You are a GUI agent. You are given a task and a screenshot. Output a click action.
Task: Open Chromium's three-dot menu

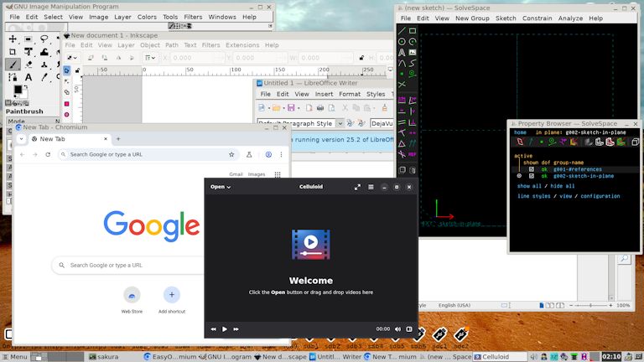282,154
